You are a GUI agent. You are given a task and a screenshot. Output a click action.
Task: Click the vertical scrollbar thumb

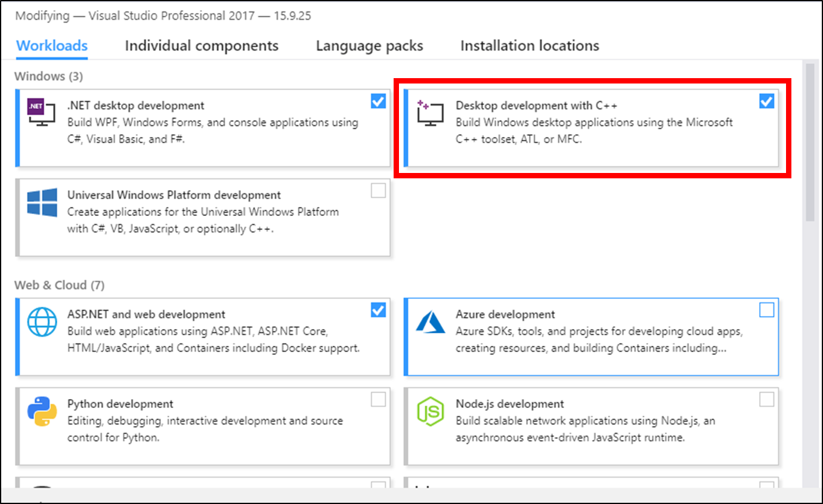pyautogui.click(x=810, y=142)
